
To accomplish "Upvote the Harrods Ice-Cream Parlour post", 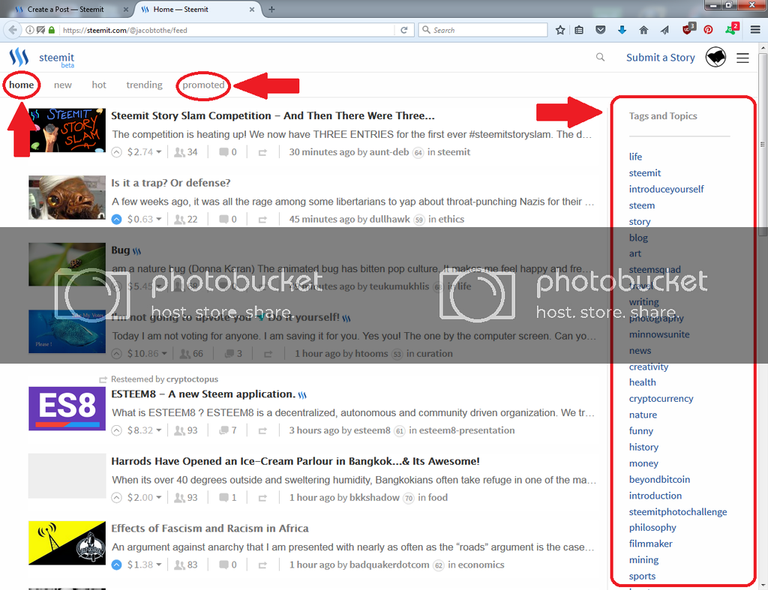I will [x=117, y=498].
